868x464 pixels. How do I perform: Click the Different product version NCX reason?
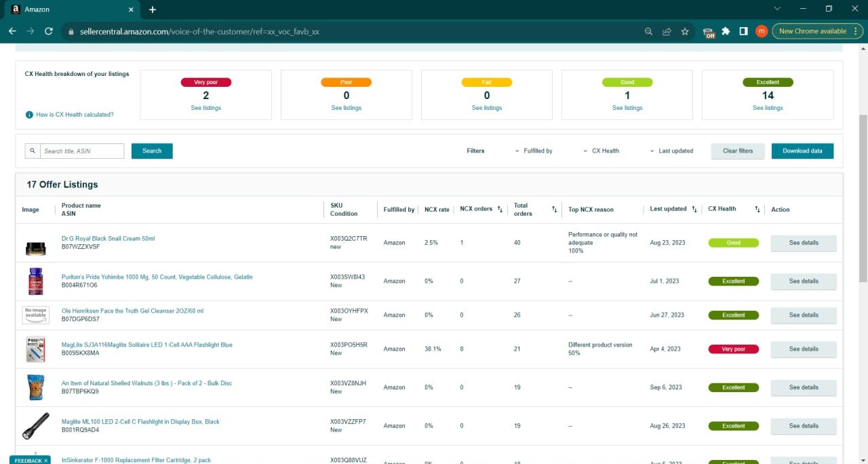(x=600, y=345)
